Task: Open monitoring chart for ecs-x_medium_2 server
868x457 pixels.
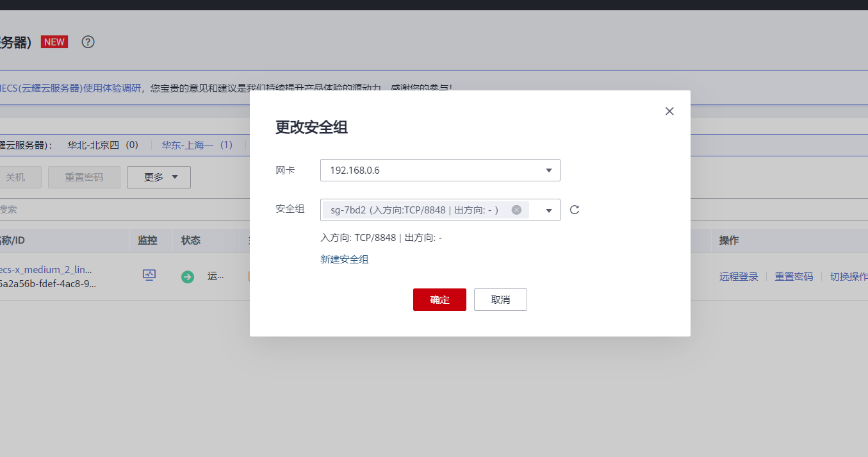Action: coord(149,275)
